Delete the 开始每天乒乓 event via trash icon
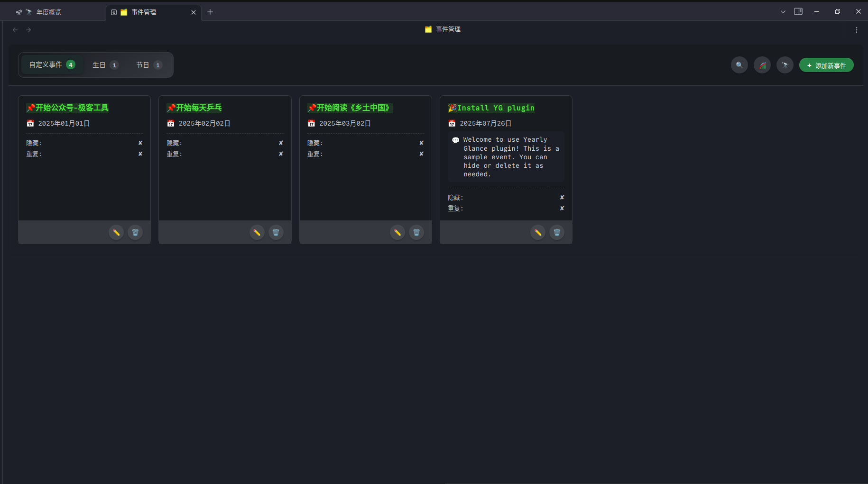 click(x=276, y=232)
